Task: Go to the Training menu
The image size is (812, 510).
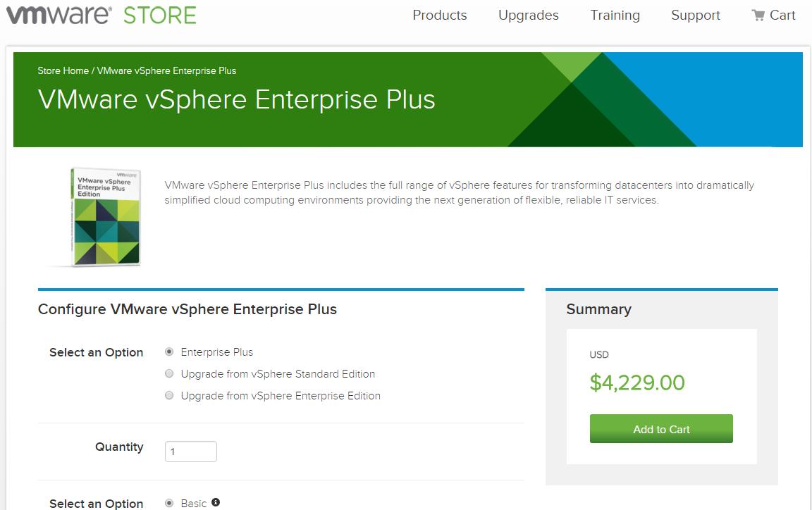Action: pos(615,15)
